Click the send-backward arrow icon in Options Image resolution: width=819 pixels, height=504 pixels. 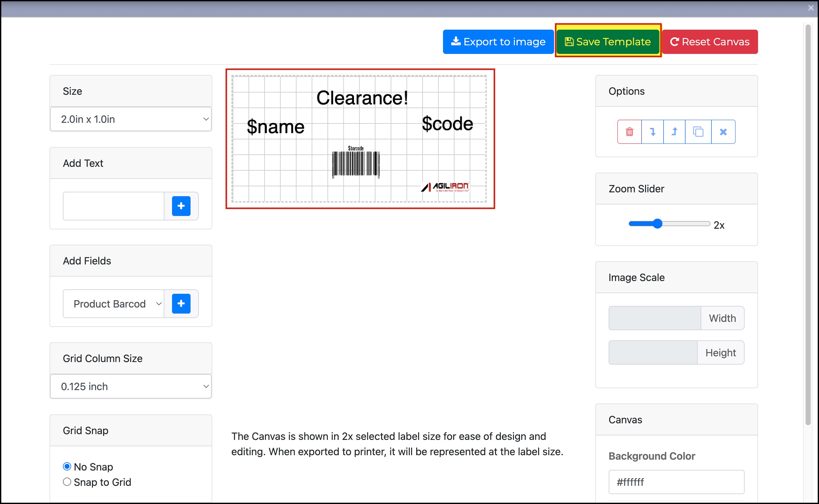pyautogui.click(x=652, y=132)
